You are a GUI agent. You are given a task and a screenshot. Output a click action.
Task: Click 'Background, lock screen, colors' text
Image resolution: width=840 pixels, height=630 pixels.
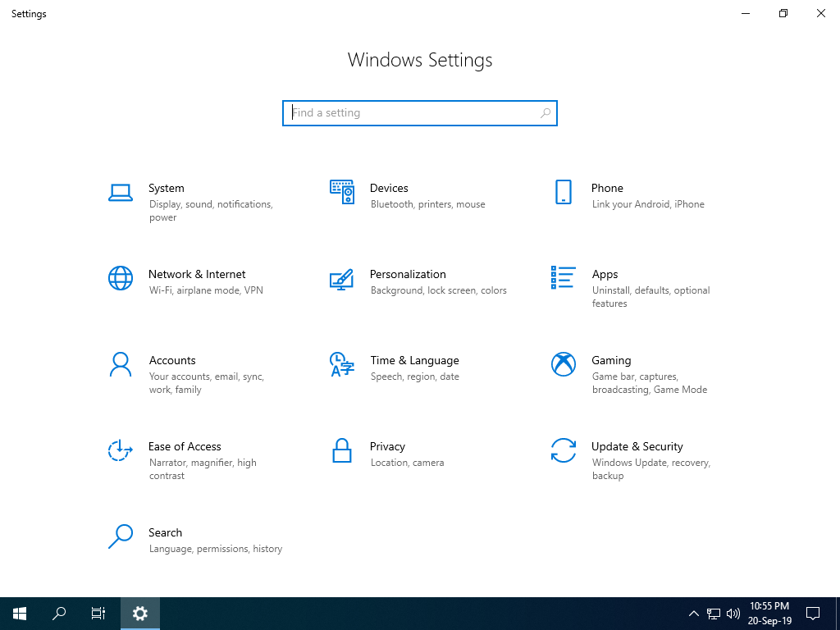pyautogui.click(x=438, y=290)
